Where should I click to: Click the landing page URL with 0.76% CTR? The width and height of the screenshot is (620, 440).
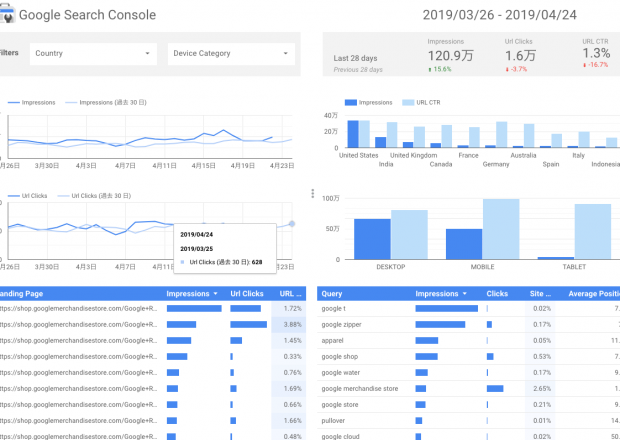click(79, 372)
